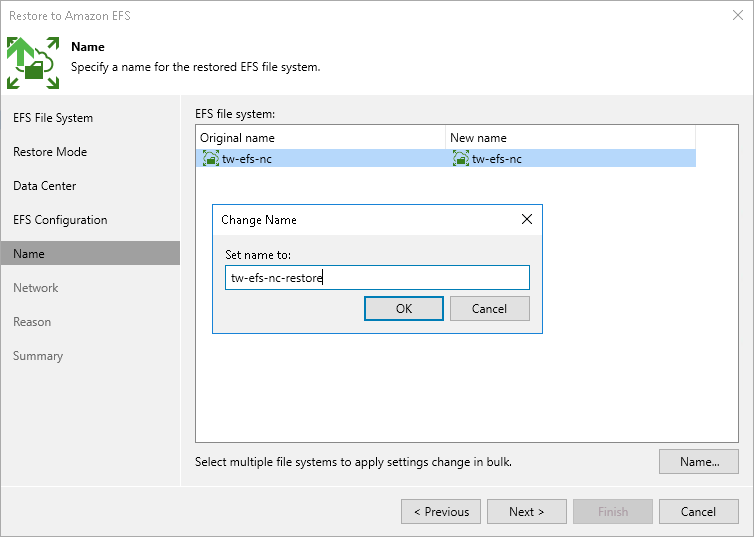
Task: Cancel the Change Name dialog
Action: (489, 309)
